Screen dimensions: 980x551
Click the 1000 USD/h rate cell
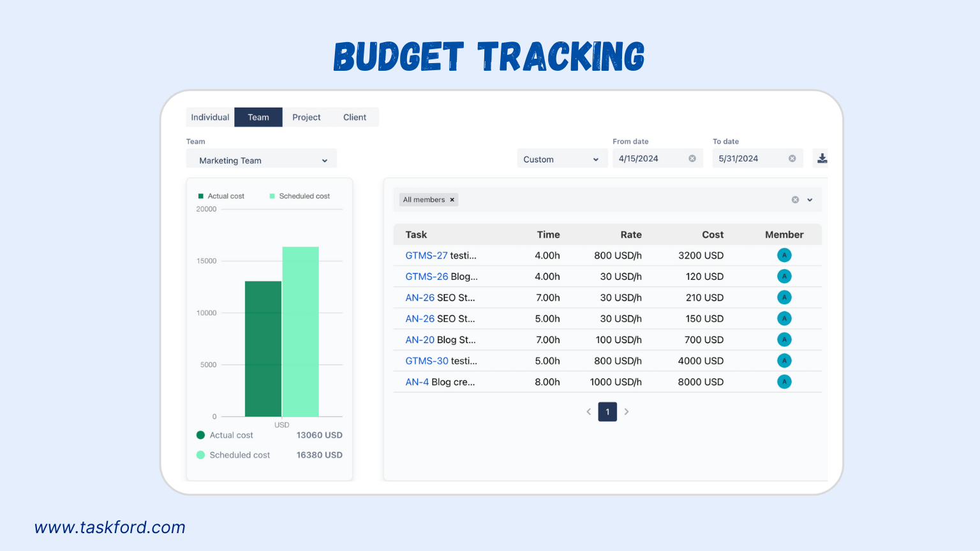(x=616, y=382)
